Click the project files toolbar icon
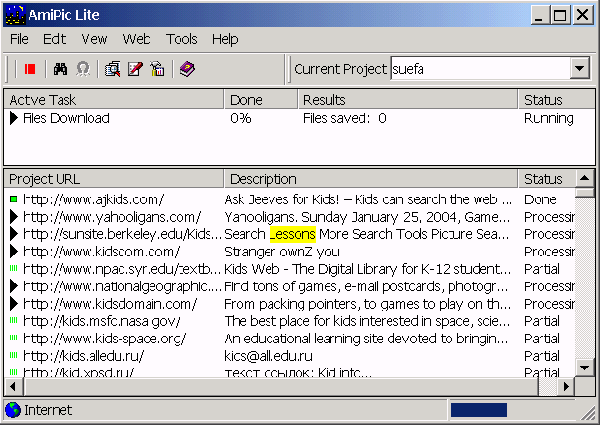Screen dimensions: 600x425 (x=157, y=69)
